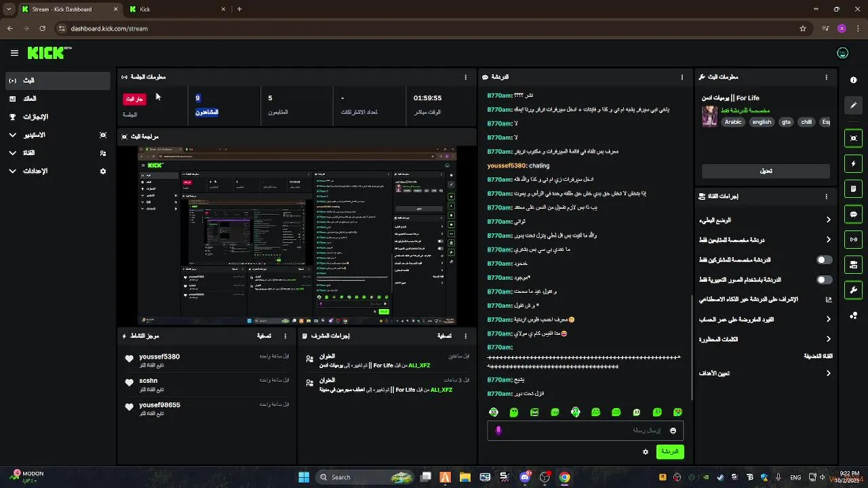Click the info icon in the right toolbar
868x488 pixels.
853,80
